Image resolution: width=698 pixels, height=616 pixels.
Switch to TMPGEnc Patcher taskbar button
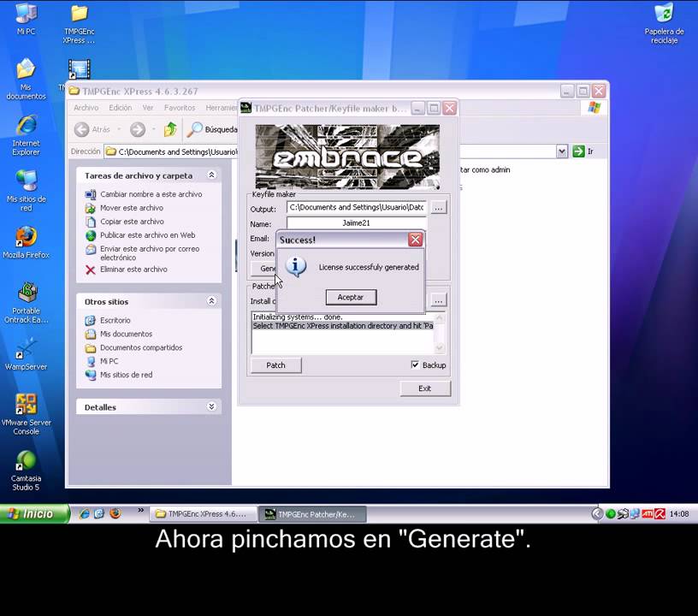pyautogui.click(x=313, y=514)
